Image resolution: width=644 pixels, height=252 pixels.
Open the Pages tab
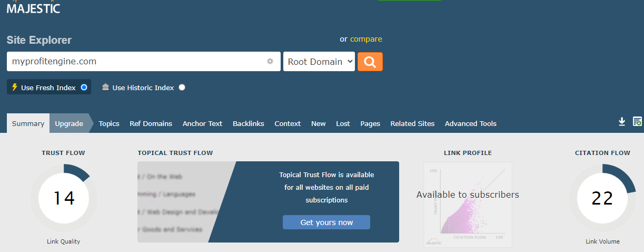pos(370,123)
